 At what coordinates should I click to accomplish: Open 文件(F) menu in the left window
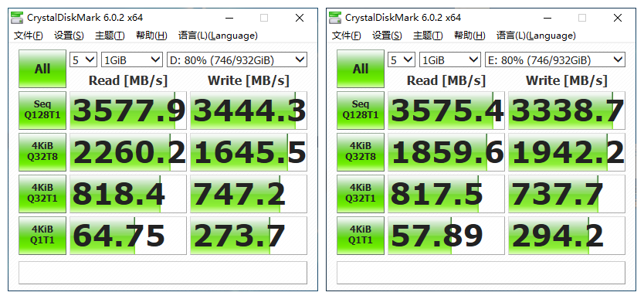click(x=29, y=36)
